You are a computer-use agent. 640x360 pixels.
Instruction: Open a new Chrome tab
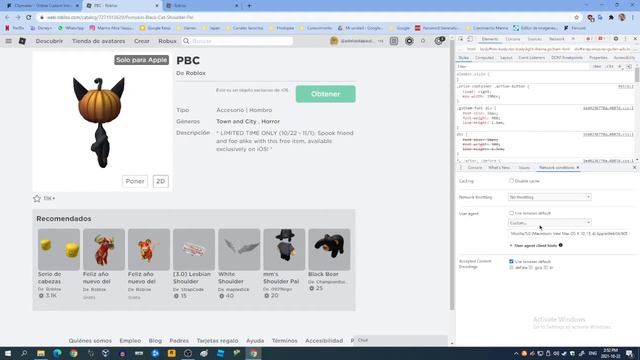(249, 6)
